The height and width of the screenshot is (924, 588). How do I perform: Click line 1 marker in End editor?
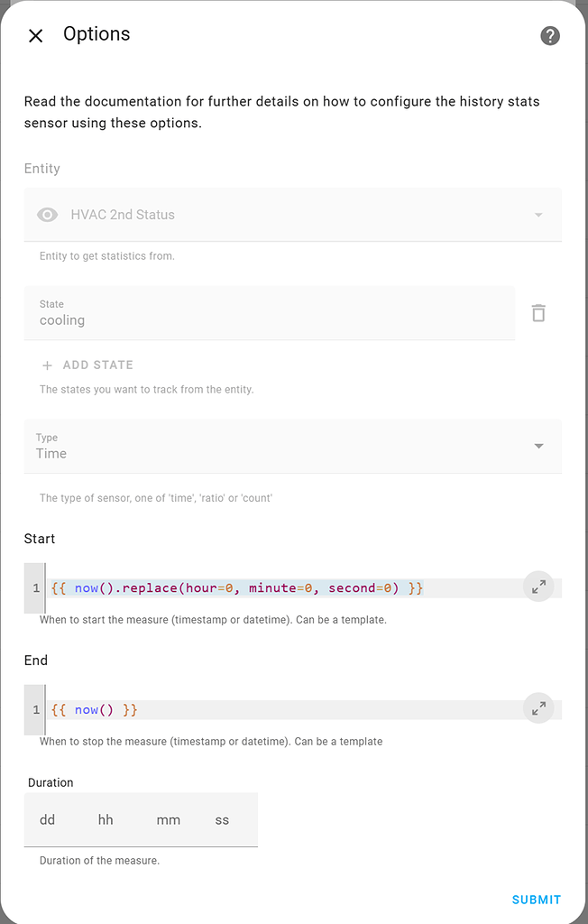33,709
